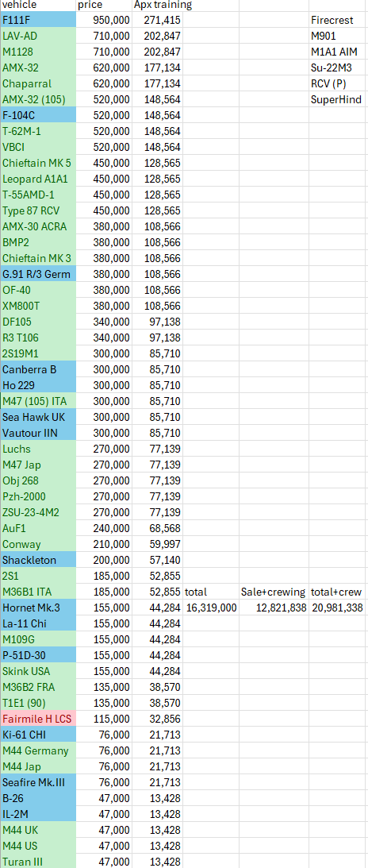Select the Apx training header cell
Image resolution: width=368 pixels, height=868 pixels.
[157, 6]
